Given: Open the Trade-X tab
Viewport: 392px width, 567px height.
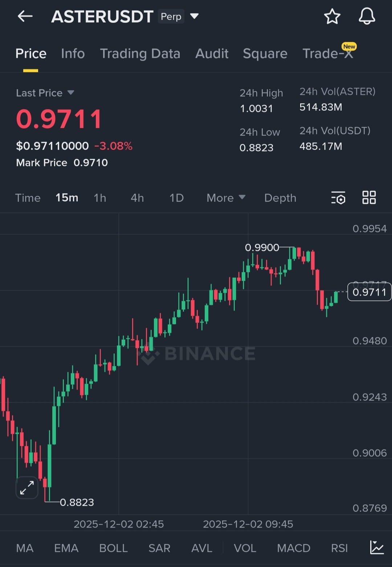Looking at the screenshot, I should tap(327, 54).
